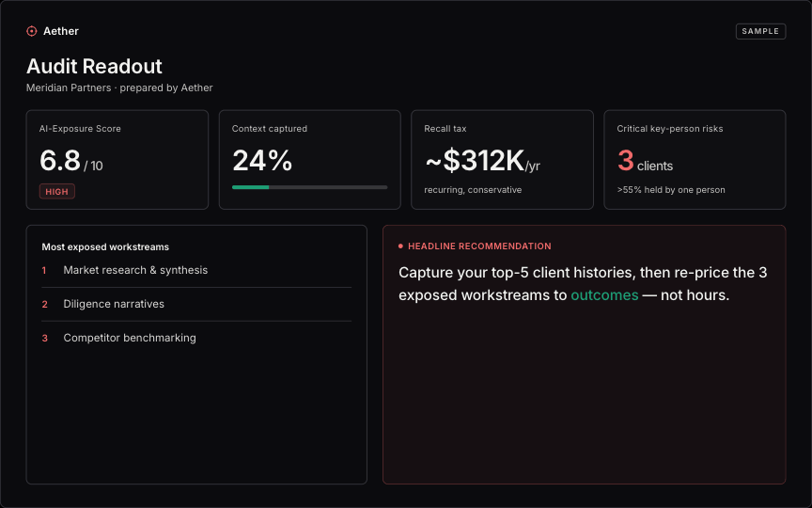Click the 3 clients value

pyautogui.click(x=645, y=161)
